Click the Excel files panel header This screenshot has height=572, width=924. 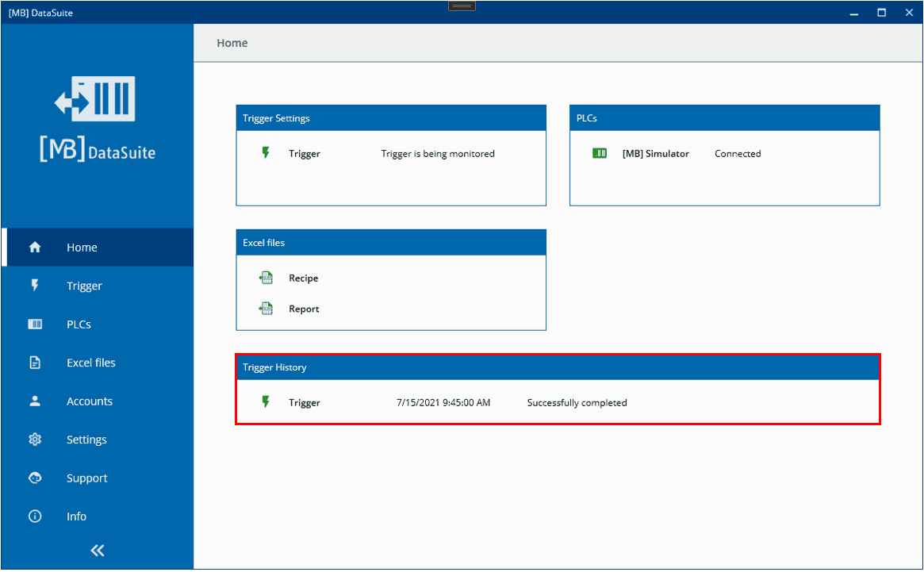[391, 242]
